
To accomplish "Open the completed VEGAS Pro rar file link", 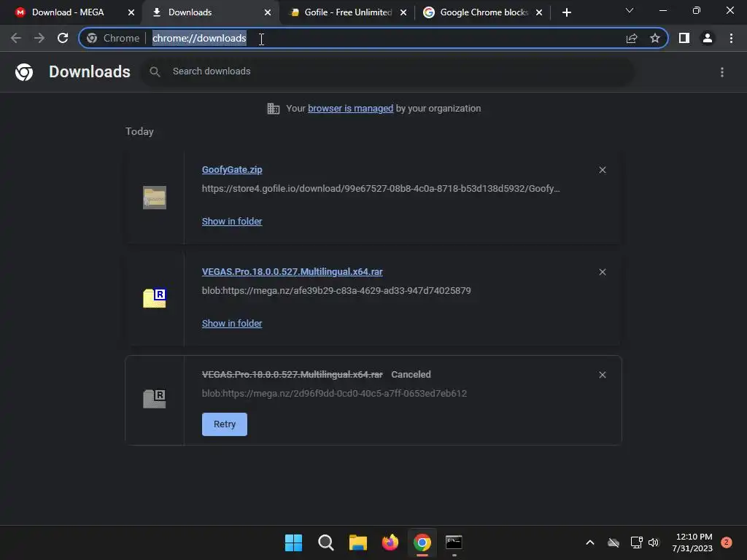I will [292, 272].
